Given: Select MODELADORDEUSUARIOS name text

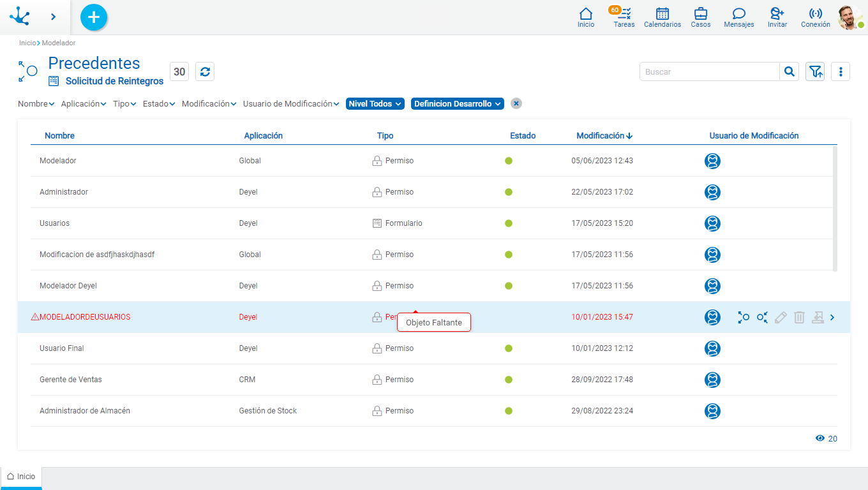Looking at the screenshot, I should point(85,317).
